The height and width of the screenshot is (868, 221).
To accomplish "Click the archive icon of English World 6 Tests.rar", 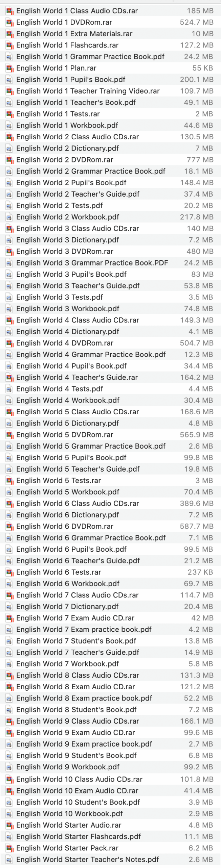I will point(9,572).
